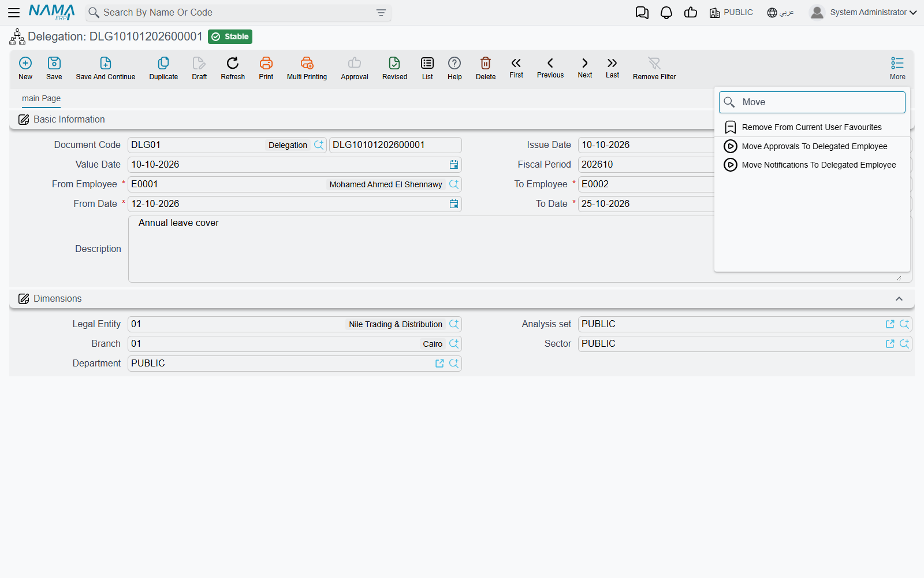This screenshot has height=578, width=924.
Task: Open the notifications bell
Action: 666,13
